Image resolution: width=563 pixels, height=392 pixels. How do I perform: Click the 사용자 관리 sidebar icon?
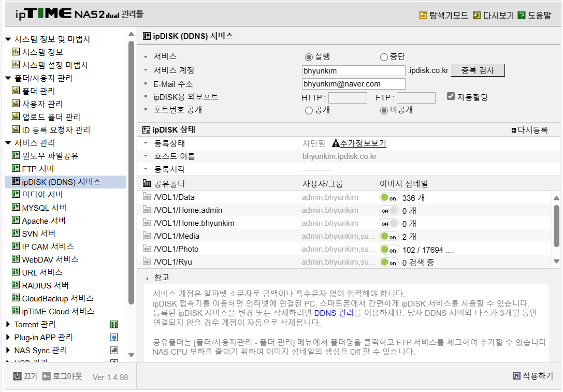click(16, 104)
